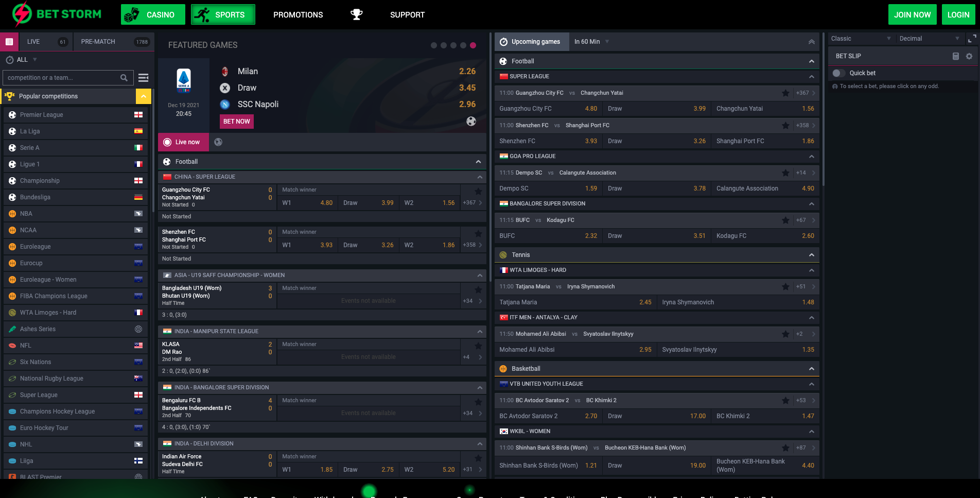Select the Tennis ball section icon
This screenshot has width=980, height=498.
[x=502, y=254]
